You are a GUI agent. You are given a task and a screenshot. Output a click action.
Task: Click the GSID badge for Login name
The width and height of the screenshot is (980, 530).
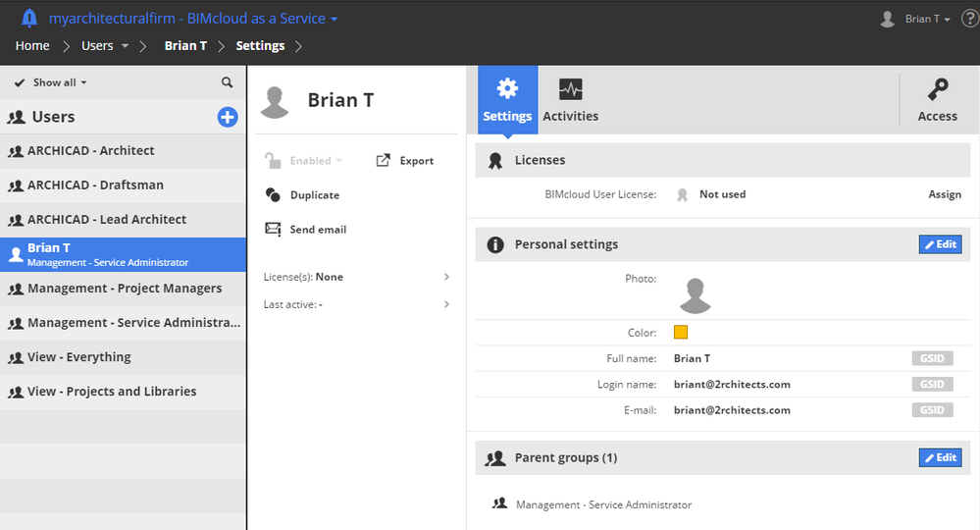[x=933, y=385]
